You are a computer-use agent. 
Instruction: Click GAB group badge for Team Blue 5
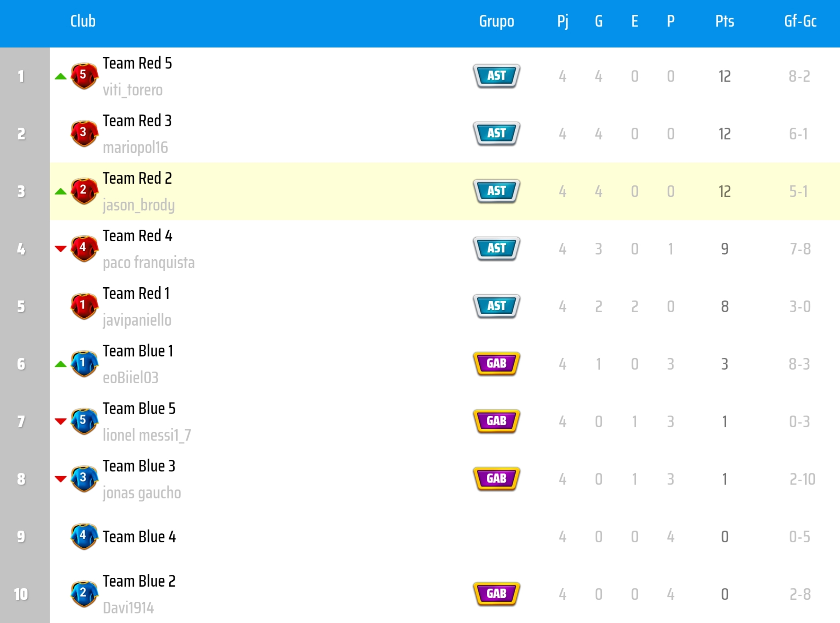[x=496, y=421]
